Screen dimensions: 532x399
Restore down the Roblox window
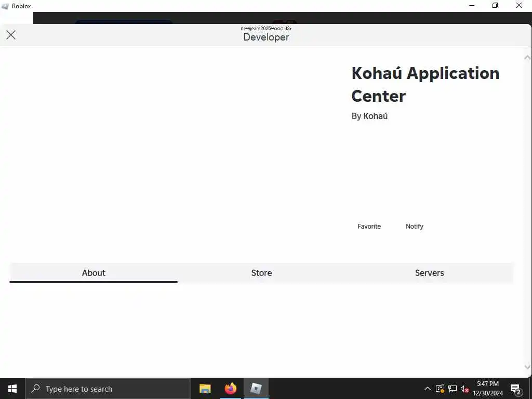[495, 5]
